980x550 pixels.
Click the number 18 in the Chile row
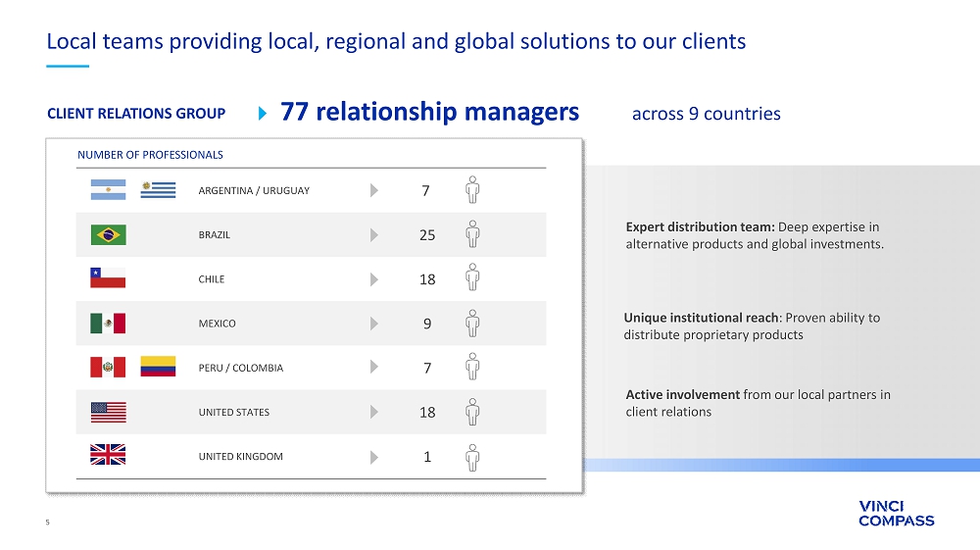coord(427,279)
